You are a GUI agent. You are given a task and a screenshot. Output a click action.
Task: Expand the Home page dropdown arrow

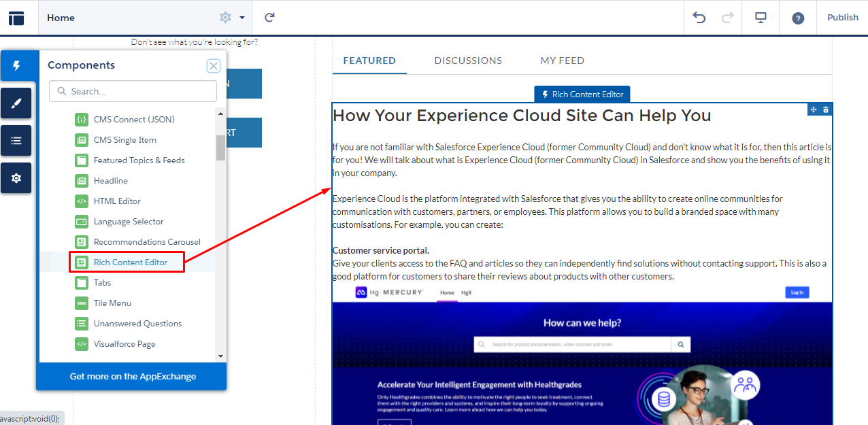(241, 18)
